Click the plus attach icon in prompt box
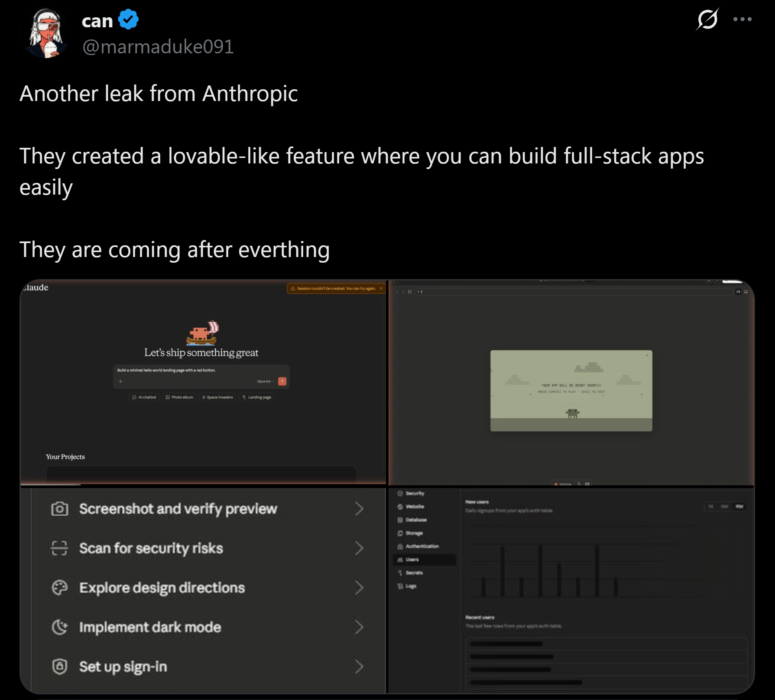Viewport: 775px width, 700px height. 120,381
